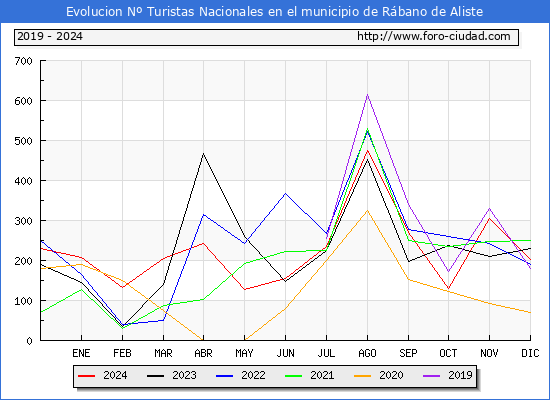Click the FEB month axis label

(x=122, y=353)
